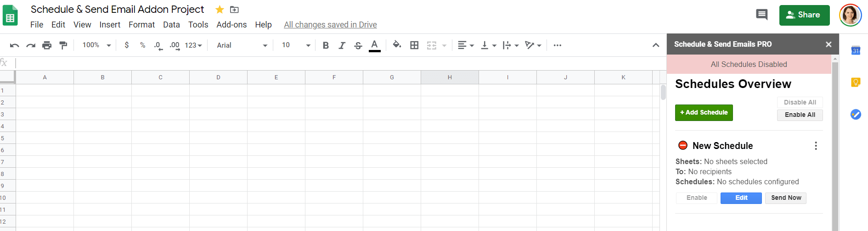This screenshot has height=231, width=868.
Task: Open the Google Keep lightbulb icon
Action: (856, 82)
